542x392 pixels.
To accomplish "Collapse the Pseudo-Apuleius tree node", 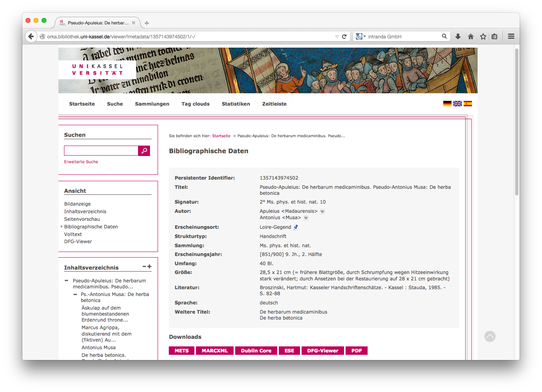I will [x=66, y=280].
